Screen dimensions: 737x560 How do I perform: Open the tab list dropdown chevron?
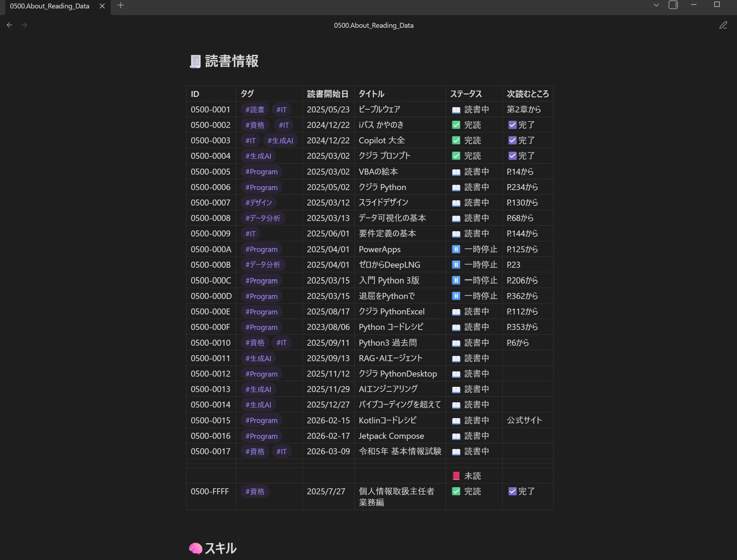tap(656, 5)
